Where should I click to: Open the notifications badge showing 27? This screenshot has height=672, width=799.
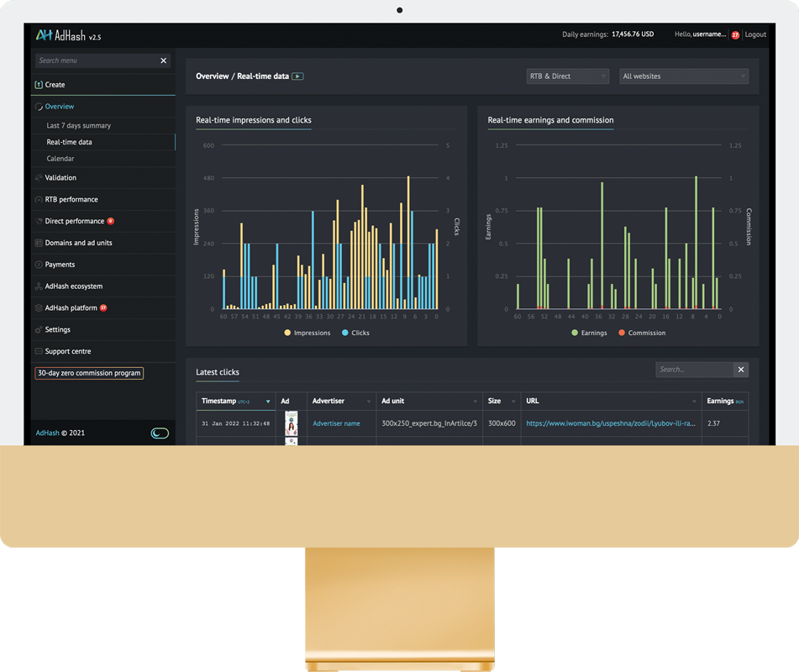[735, 35]
